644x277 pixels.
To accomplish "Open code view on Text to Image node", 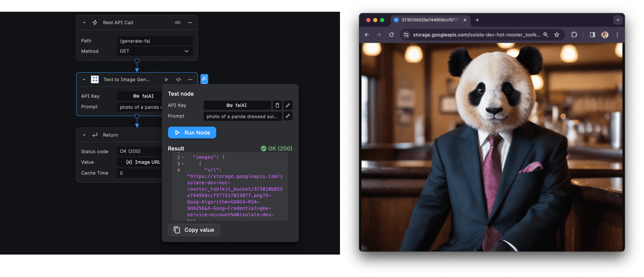I will coord(178,79).
